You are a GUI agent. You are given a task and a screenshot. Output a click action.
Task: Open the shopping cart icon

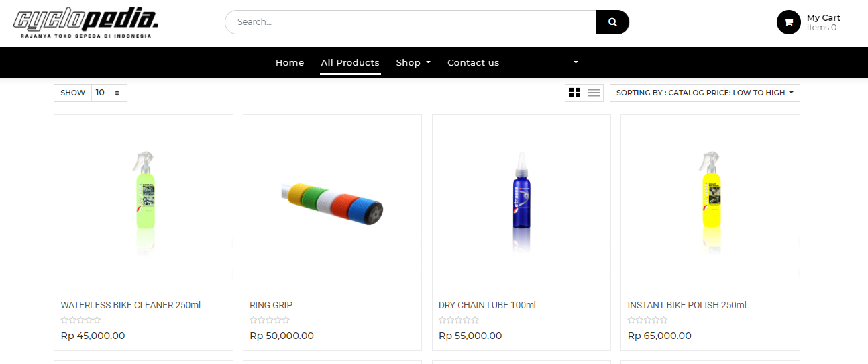788,22
